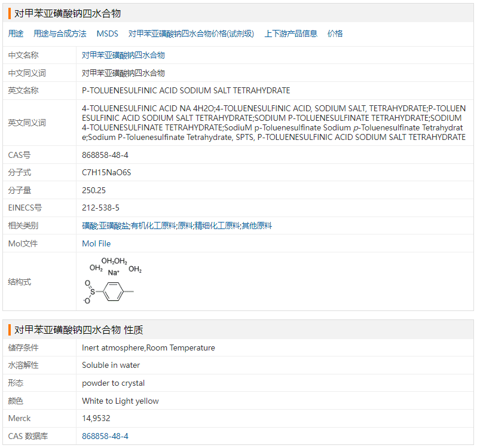Screen dimensions: 477x448
Task: Select the standalone 价格 tab
Action: coord(335,34)
